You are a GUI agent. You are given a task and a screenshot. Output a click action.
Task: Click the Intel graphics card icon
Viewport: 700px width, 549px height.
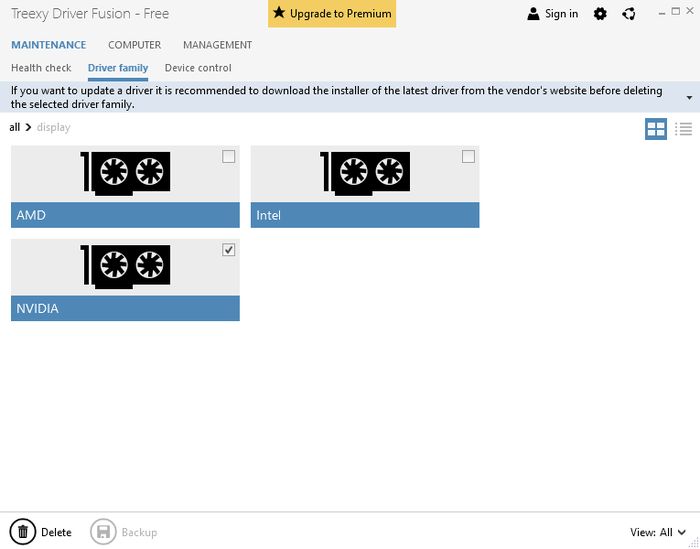tap(365, 173)
